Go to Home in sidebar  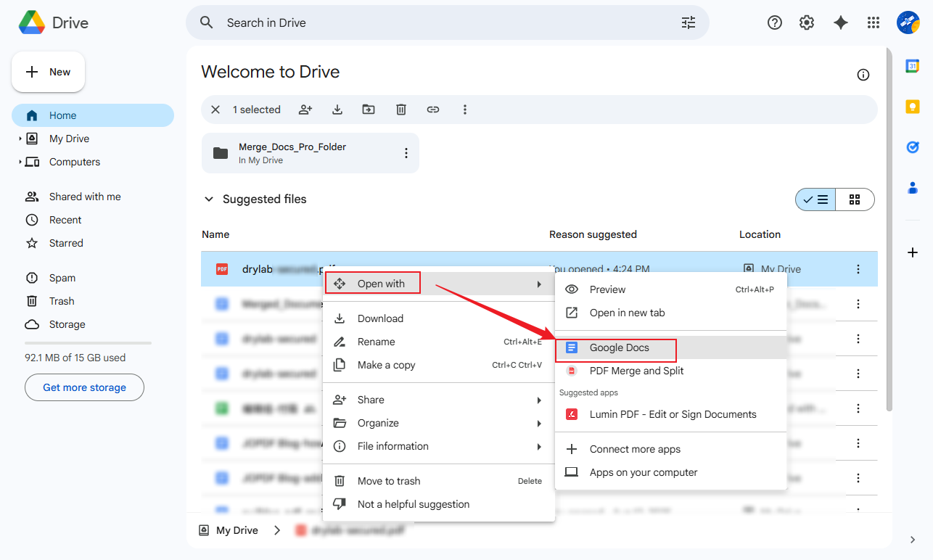tap(93, 115)
